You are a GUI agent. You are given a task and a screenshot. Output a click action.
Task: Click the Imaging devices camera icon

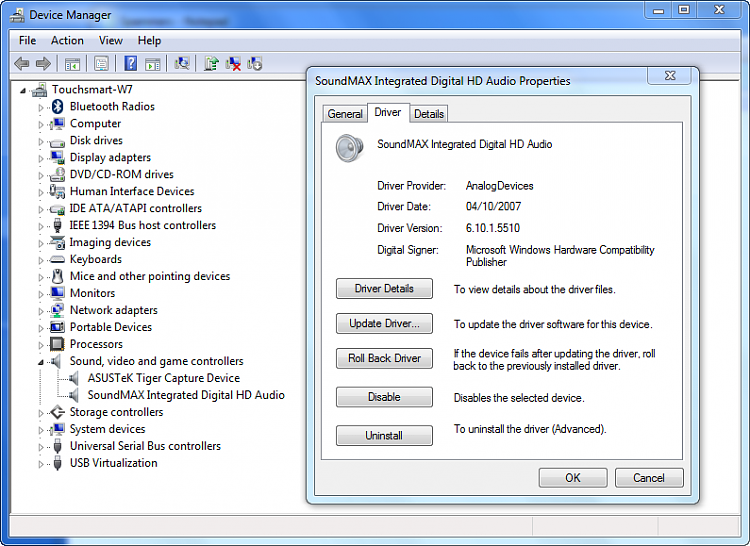click(x=57, y=242)
